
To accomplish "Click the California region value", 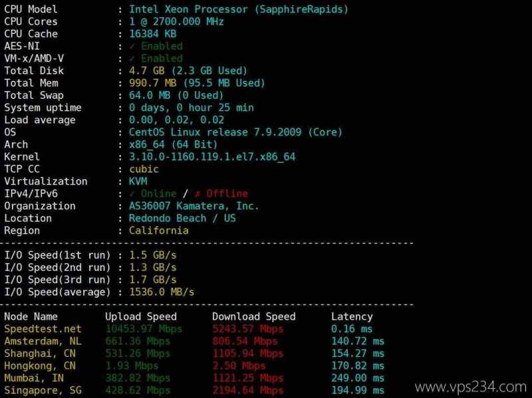I will 158,231.
